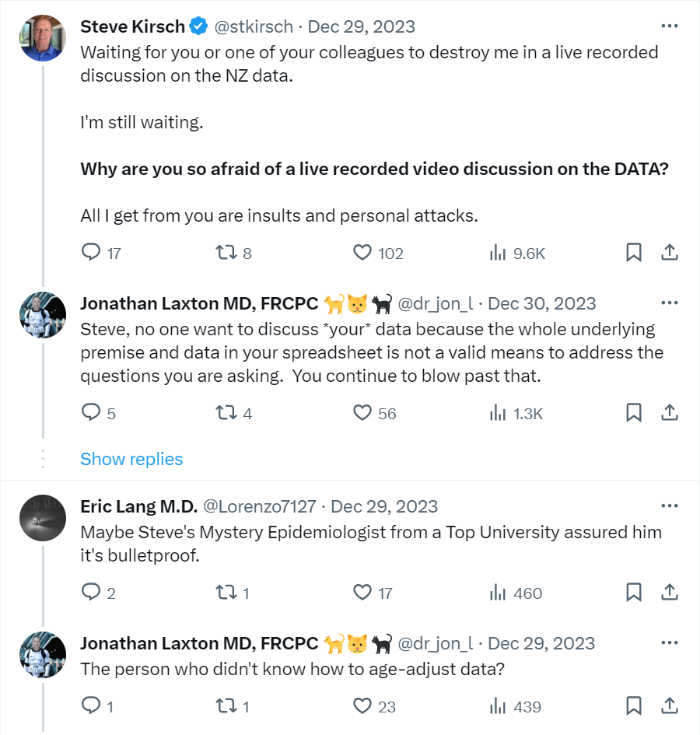Visit the @Lorenzo7127 handle link

259,507
